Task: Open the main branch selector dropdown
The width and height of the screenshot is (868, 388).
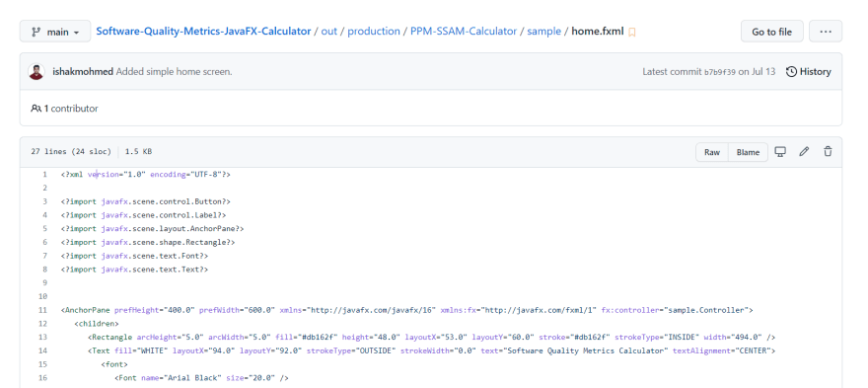Action: click(55, 32)
